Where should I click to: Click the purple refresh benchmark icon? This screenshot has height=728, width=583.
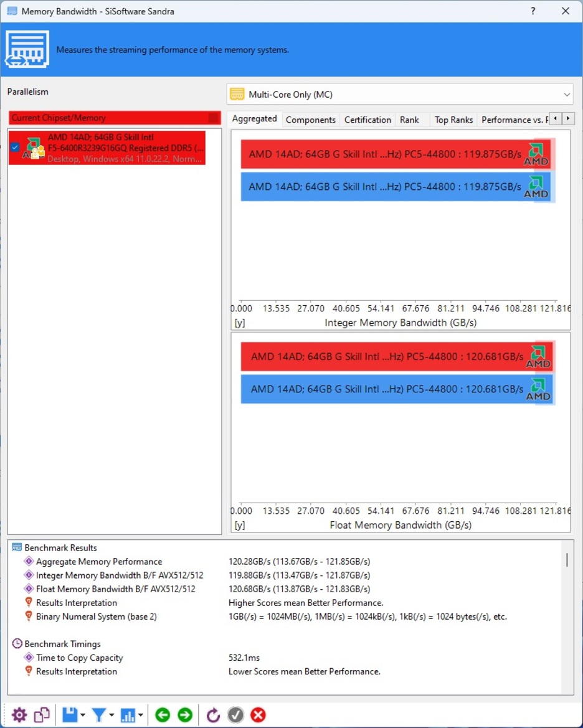tap(213, 715)
